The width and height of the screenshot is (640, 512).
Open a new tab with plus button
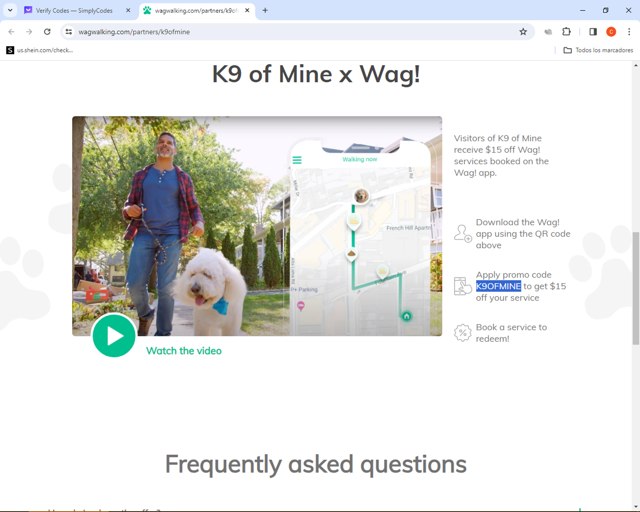(x=265, y=11)
